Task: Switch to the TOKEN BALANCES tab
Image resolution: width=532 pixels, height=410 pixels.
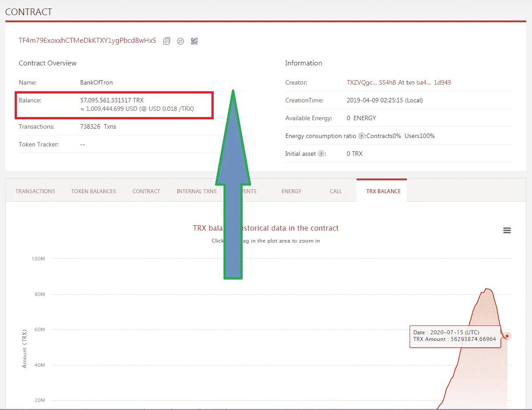Action: (93, 191)
